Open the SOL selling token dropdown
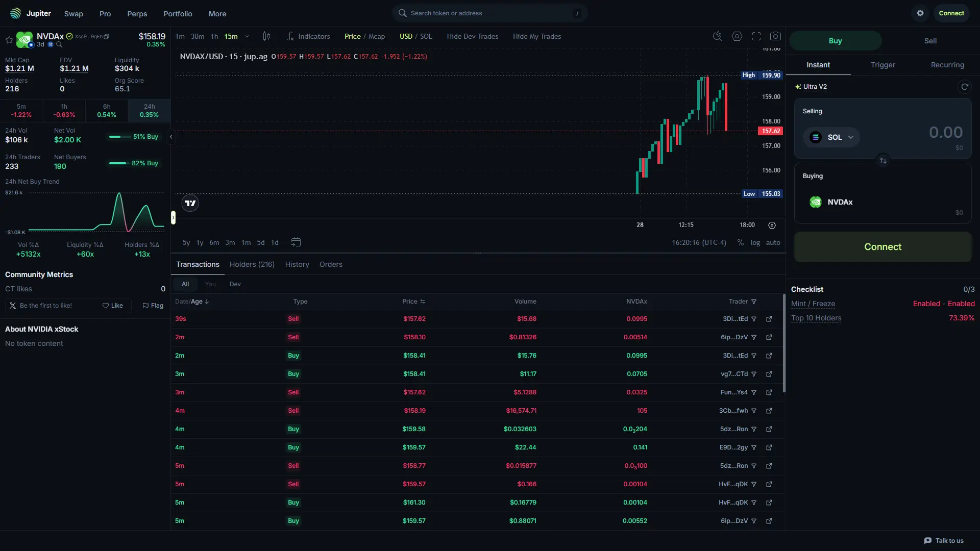The height and width of the screenshot is (551, 980). coord(831,137)
